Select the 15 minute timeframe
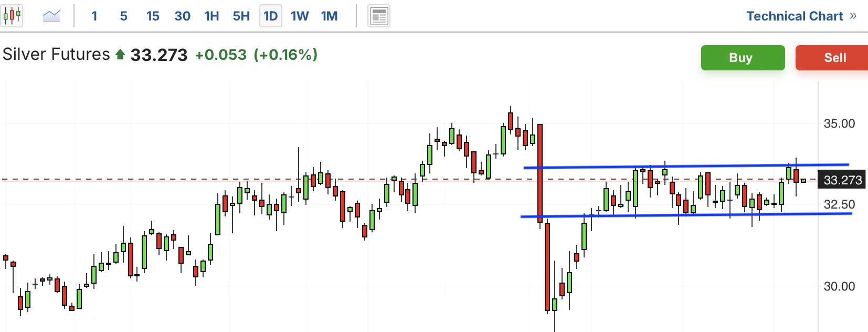The image size is (868, 332). pyautogui.click(x=153, y=16)
